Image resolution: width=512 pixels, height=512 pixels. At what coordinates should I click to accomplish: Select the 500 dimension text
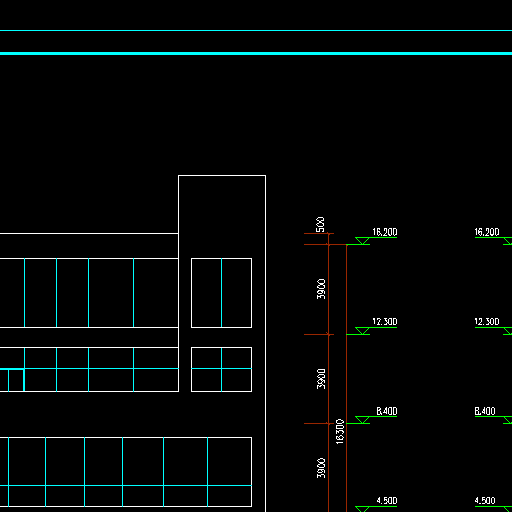click(320, 224)
